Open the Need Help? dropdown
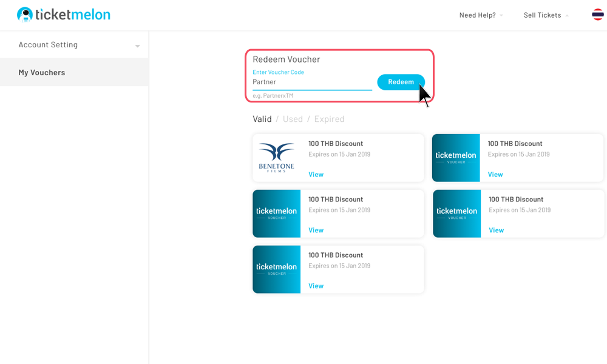The image size is (607, 364). pos(481,15)
